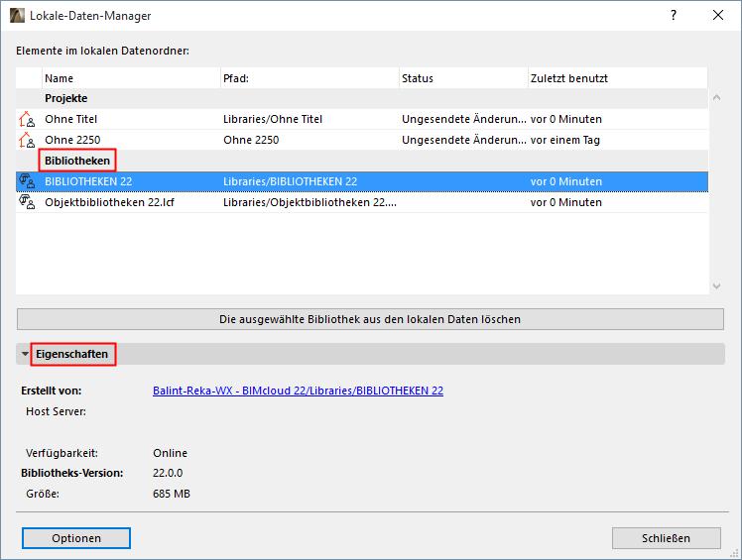Select the Objektbibliotheken 22.lcf row
Viewport: 742px width, 560px height.
pyautogui.click(x=362, y=202)
